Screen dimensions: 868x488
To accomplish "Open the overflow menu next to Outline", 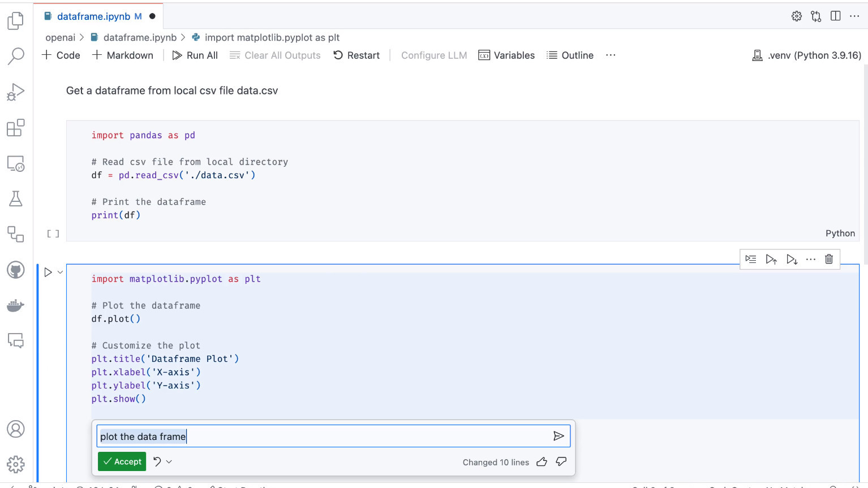I will [610, 55].
